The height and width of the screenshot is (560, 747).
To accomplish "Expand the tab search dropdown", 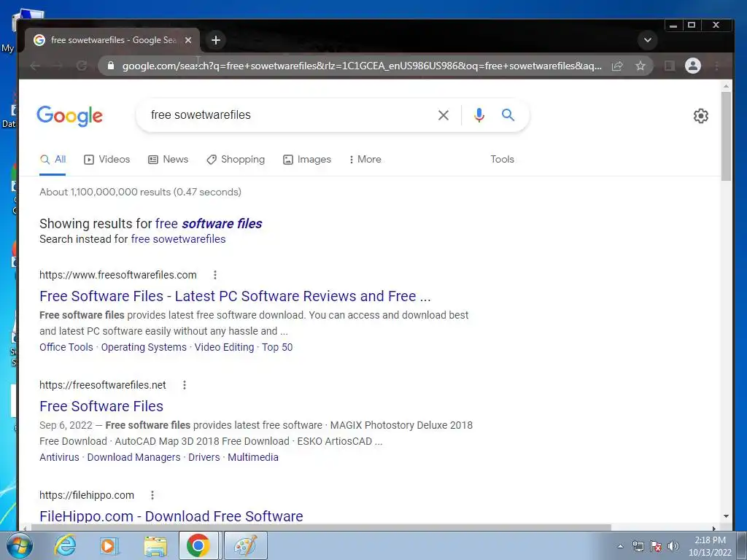I will [x=648, y=40].
